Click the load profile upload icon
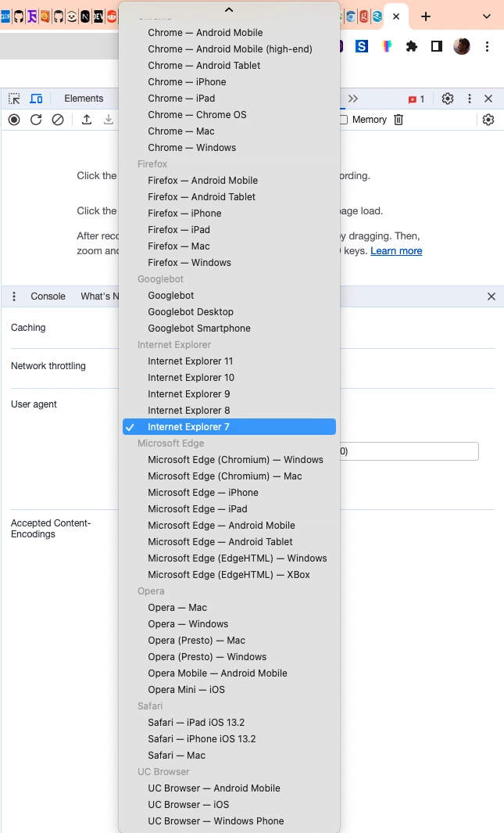 coord(87,120)
